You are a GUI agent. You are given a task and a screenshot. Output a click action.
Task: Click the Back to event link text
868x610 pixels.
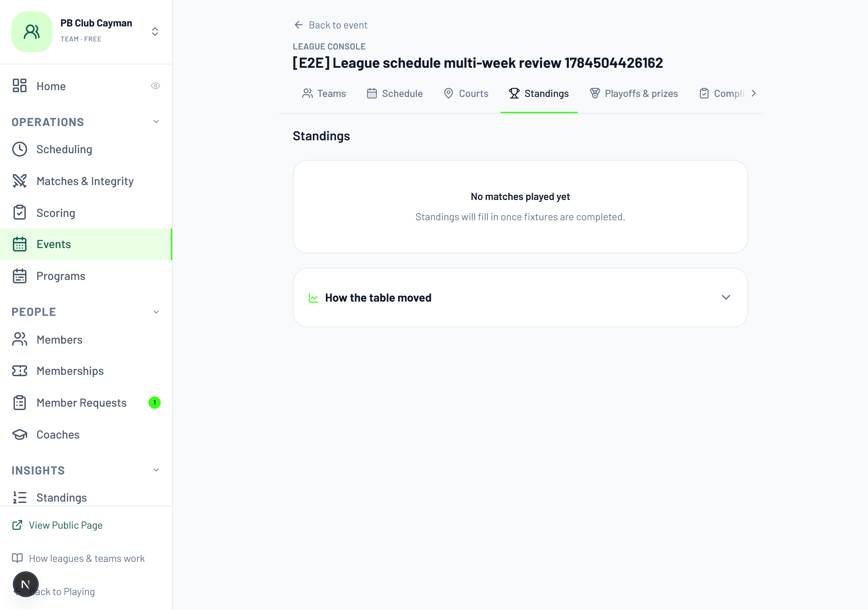[338, 25]
